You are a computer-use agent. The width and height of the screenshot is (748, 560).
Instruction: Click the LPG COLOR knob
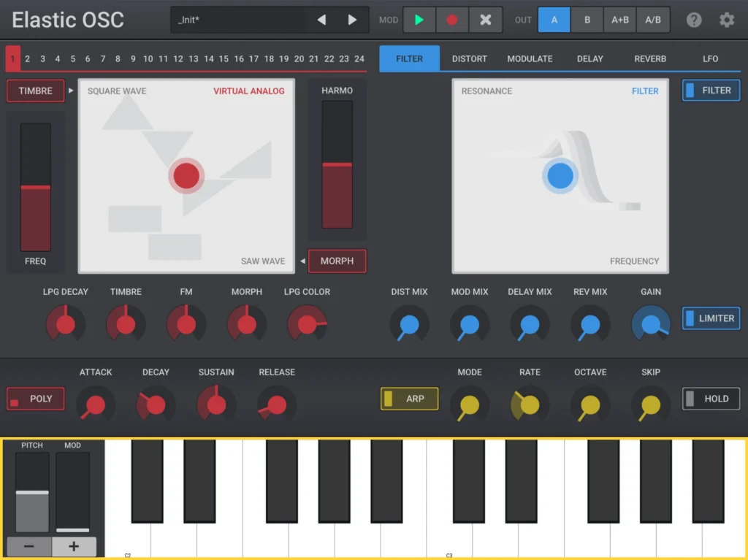click(x=308, y=324)
